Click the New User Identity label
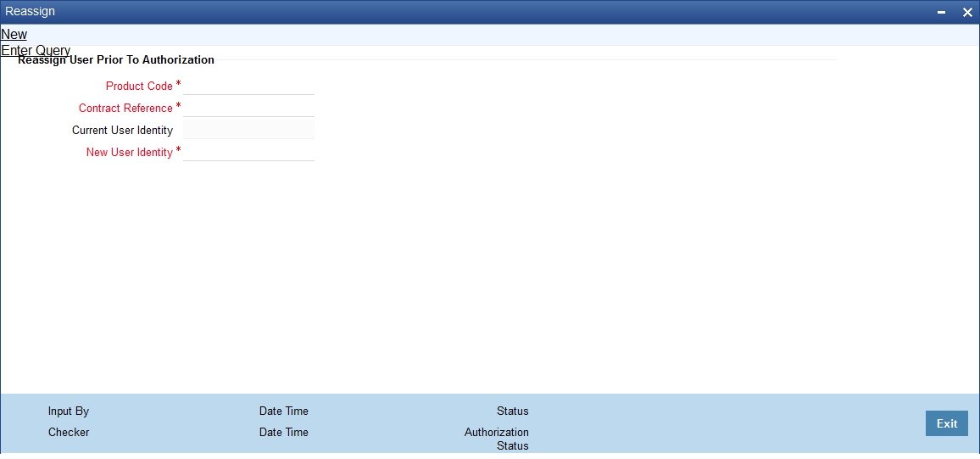The image size is (980, 459). 130,153
